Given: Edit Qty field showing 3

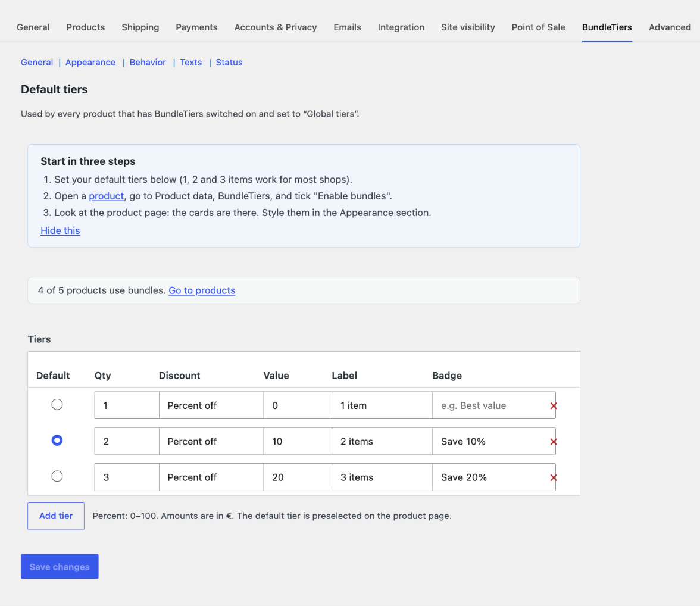Looking at the screenshot, I should [x=127, y=477].
